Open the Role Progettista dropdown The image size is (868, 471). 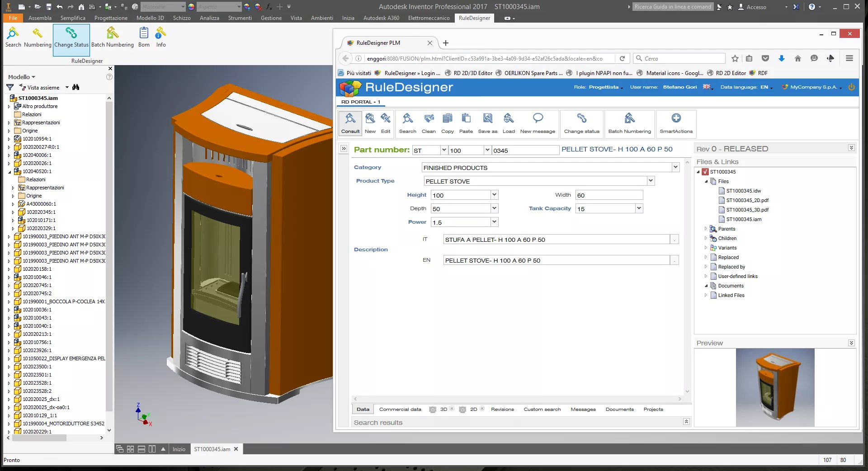tap(606, 87)
